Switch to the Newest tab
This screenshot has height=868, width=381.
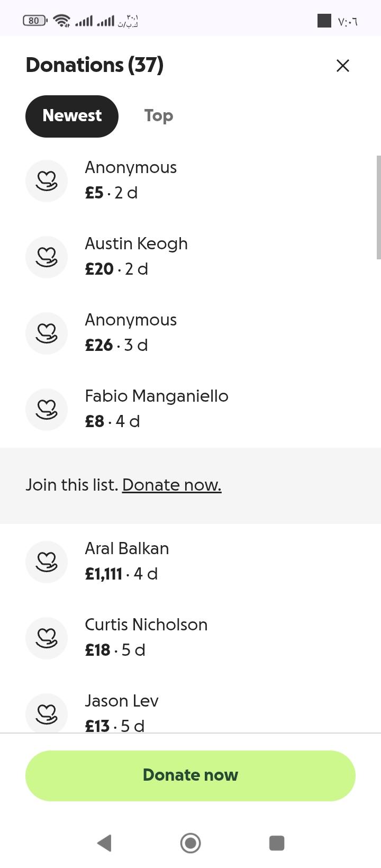tap(72, 116)
